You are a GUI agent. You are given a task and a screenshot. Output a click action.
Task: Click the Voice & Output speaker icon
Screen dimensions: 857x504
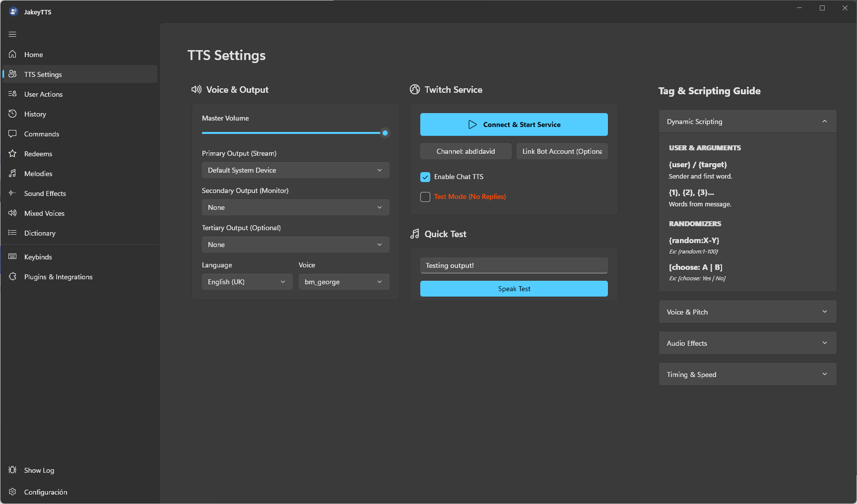pos(197,89)
